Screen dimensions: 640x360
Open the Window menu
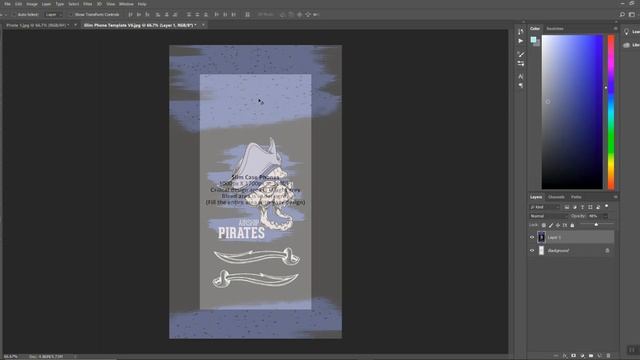126,4
